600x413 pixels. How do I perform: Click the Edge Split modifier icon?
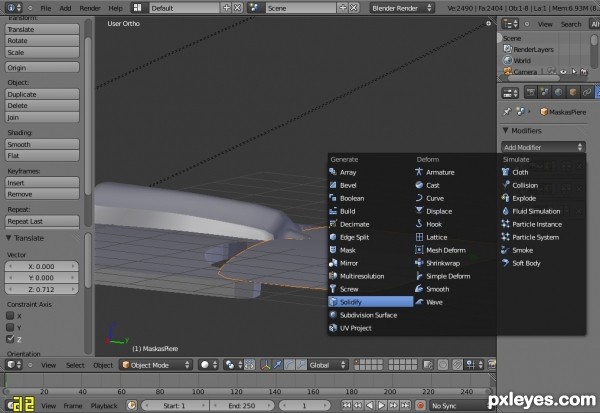coord(333,237)
